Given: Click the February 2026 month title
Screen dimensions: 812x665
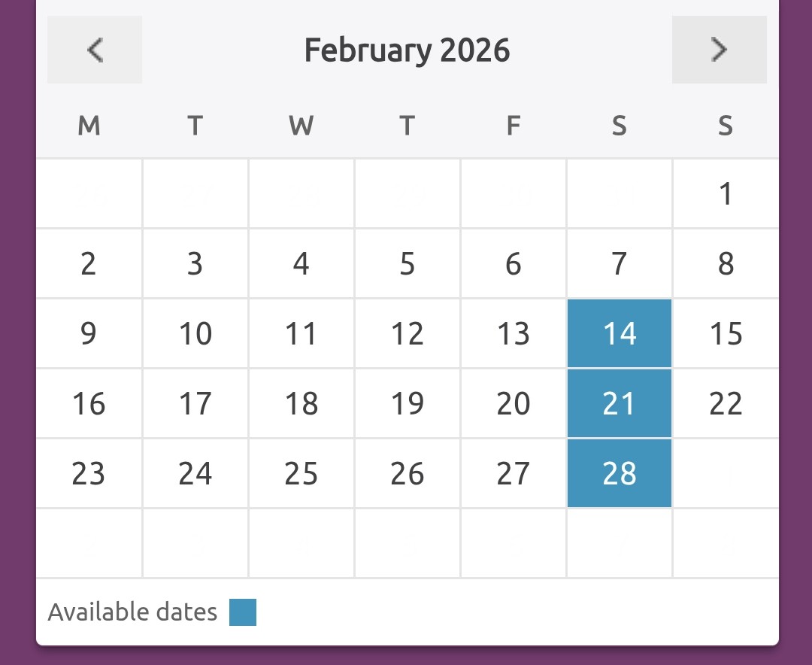Looking at the screenshot, I should click(407, 50).
